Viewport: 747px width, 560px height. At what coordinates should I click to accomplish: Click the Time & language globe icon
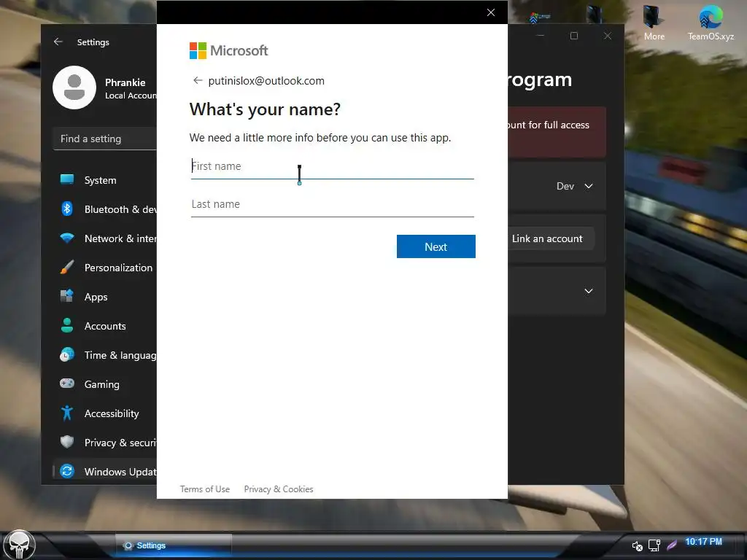point(67,355)
